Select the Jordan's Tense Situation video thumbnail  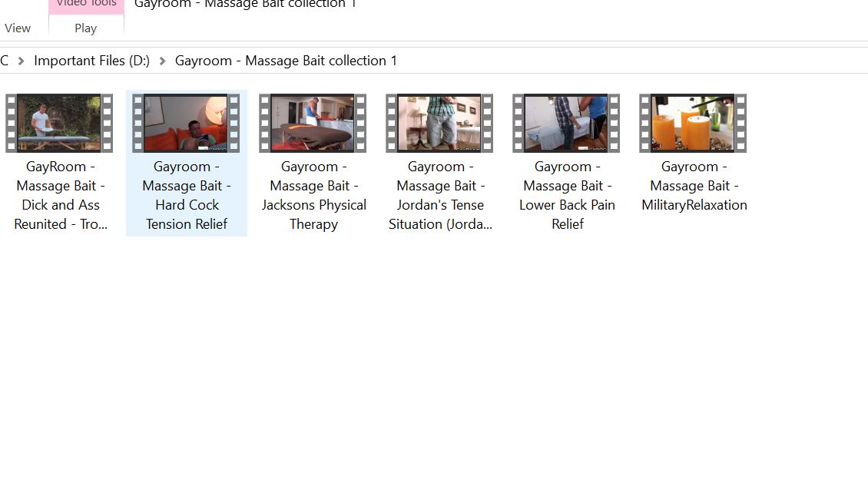[439, 123]
